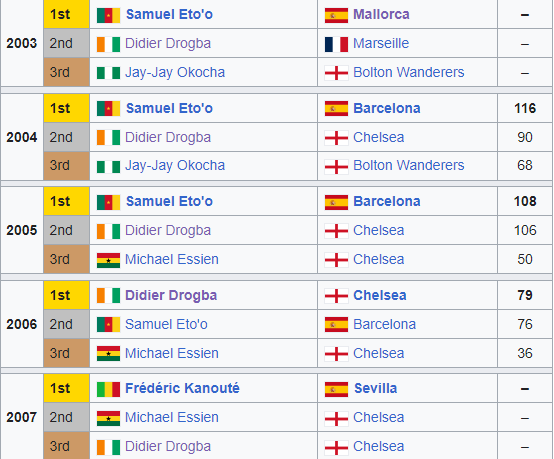Click the Mali flag beside Frédéric Kanouté

pyautogui.click(x=108, y=389)
